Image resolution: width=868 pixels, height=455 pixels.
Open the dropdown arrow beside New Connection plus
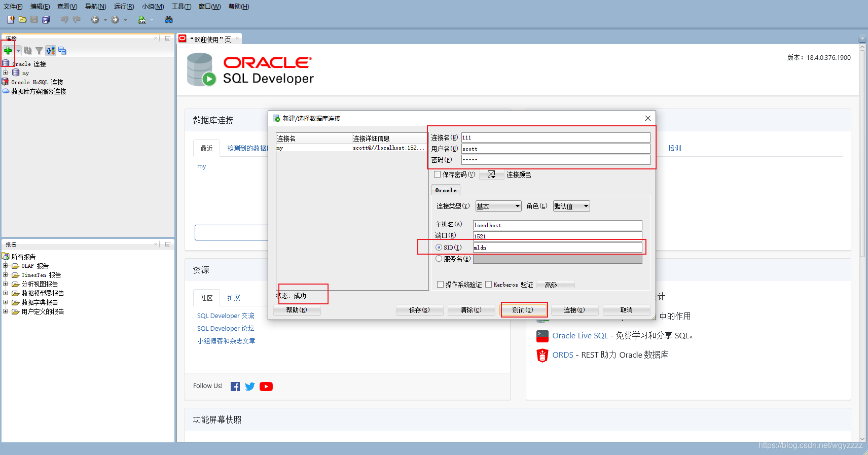click(18, 51)
